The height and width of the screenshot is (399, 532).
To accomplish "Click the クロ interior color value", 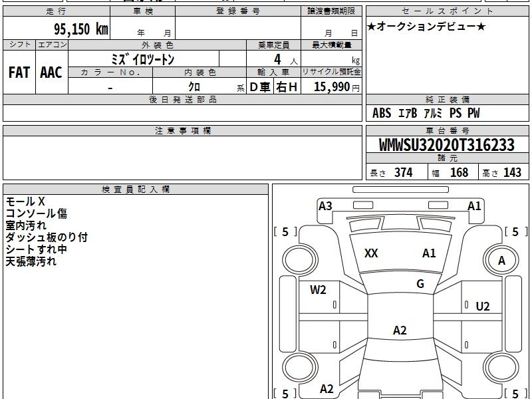I will [194, 87].
